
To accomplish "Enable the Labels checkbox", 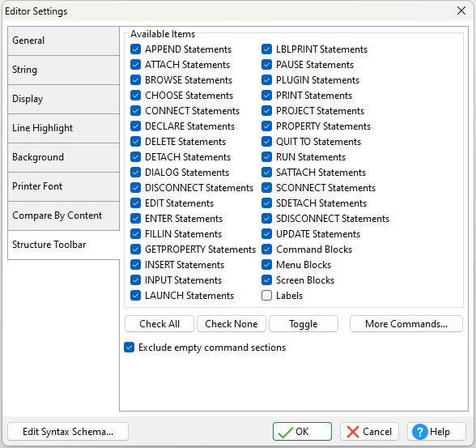I will pyautogui.click(x=266, y=296).
